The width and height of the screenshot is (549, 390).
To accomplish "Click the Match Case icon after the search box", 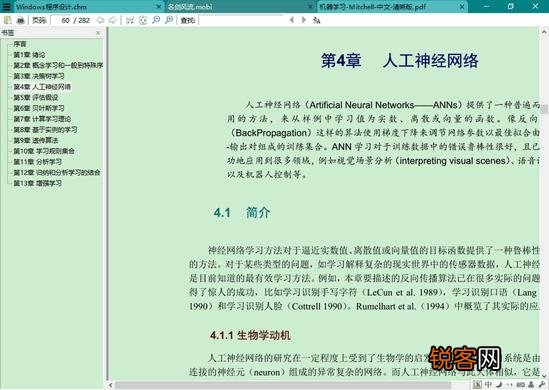I will pyautogui.click(x=317, y=20).
